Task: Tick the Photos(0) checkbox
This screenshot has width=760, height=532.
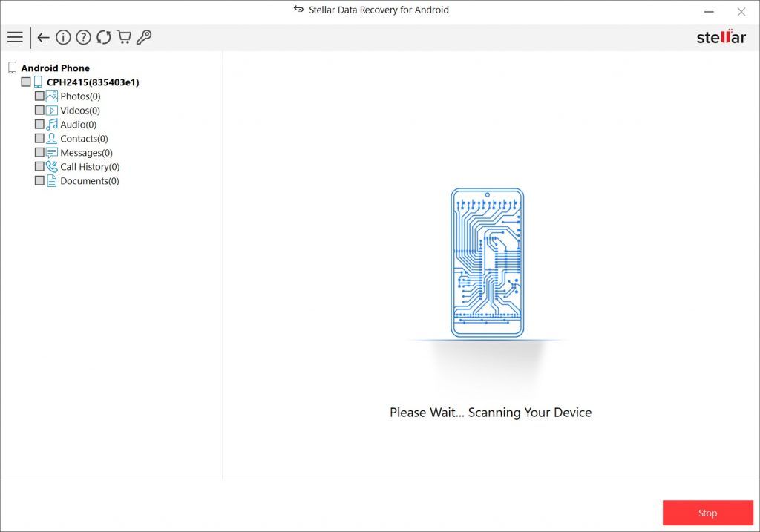Action: (40, 96)
